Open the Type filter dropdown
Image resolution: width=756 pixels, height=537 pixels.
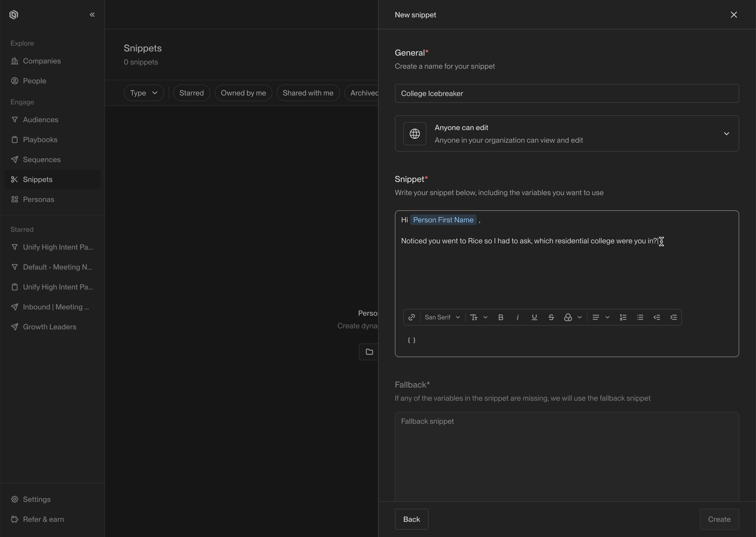click(144, 93)
